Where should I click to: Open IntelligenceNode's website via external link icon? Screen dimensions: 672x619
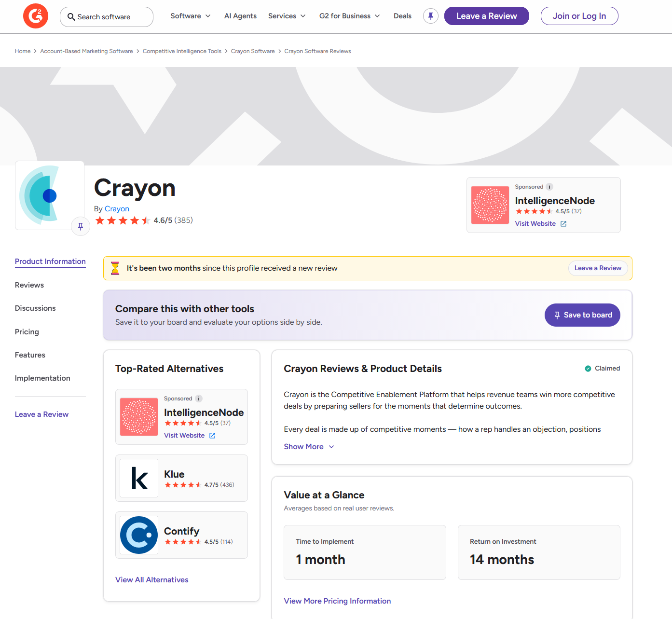[563, 223]
